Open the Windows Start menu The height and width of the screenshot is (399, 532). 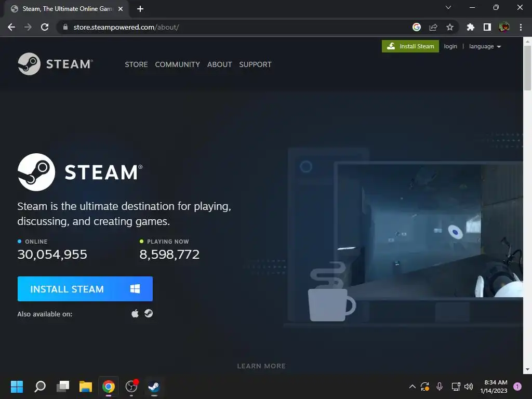17,387
